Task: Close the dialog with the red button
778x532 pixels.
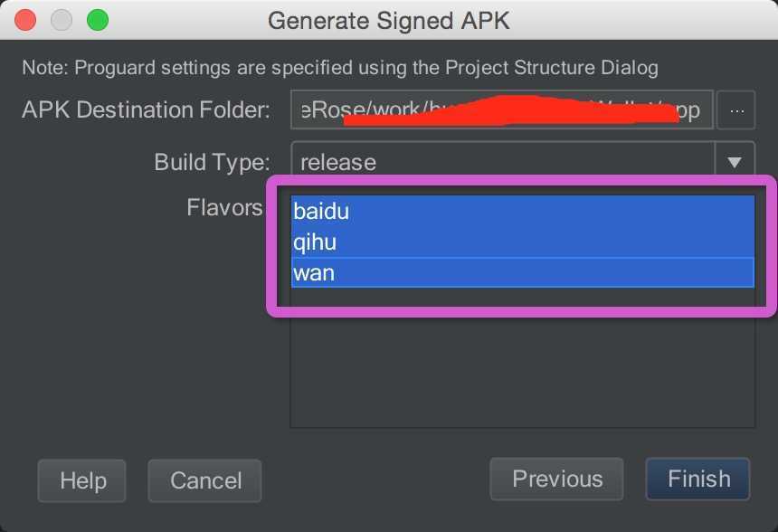Action: tap(26, 19)
